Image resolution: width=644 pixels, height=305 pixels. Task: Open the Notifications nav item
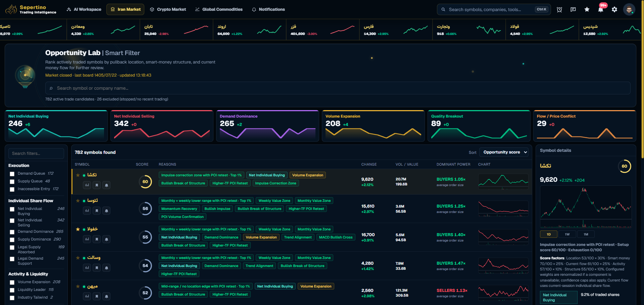click(268, 9)
